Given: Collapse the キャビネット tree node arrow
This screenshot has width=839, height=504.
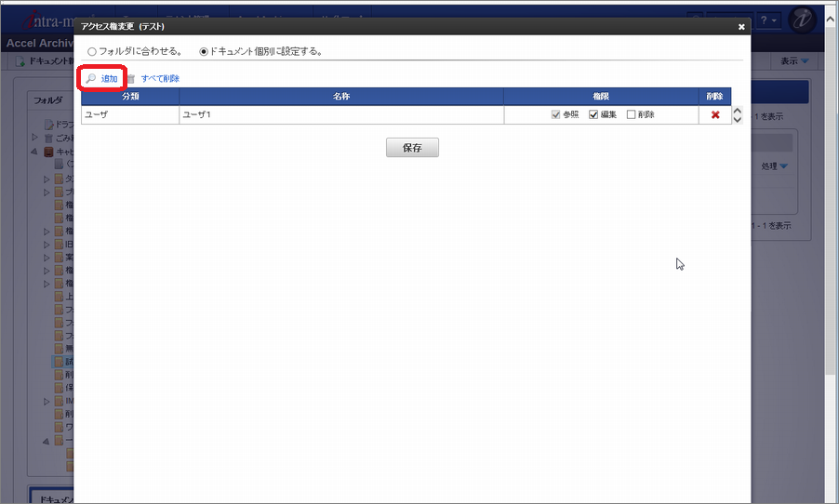Looking at the screenshot, I should click(34, 152).
